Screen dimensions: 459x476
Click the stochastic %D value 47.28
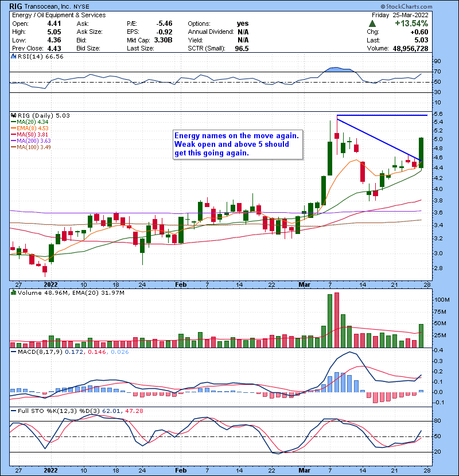(134, 411)
